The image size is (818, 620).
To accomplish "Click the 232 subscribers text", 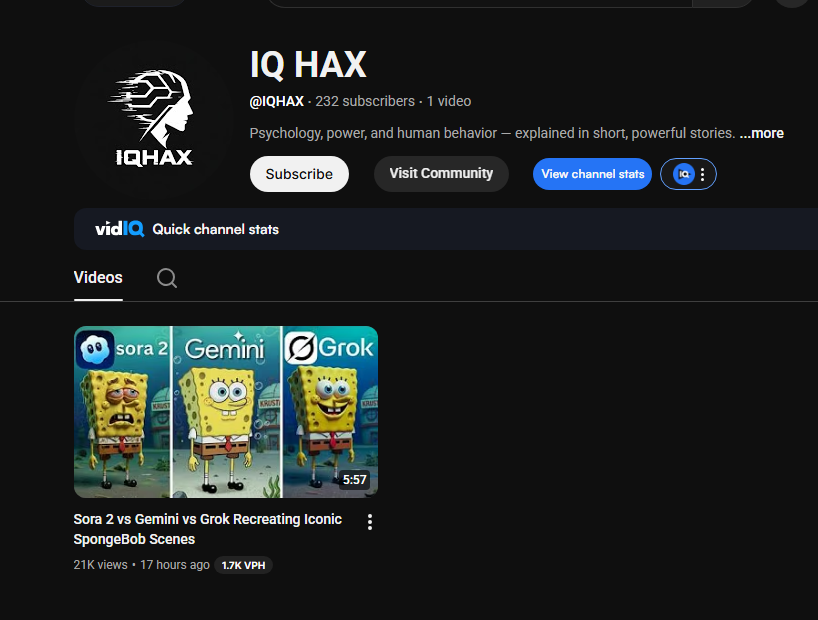I will click(365, 101).
